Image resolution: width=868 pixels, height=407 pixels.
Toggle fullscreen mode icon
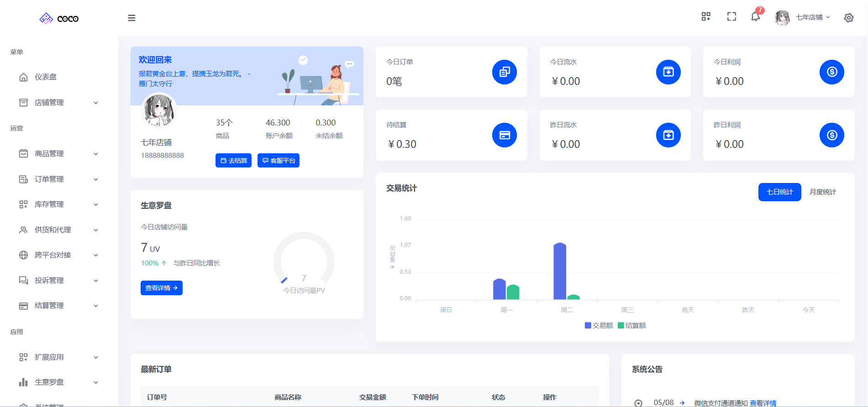click(x=731, y=17)
